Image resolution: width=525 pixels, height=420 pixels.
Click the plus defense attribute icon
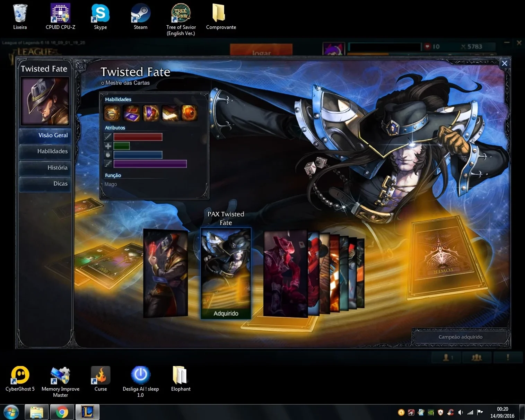tap(108, 146)
